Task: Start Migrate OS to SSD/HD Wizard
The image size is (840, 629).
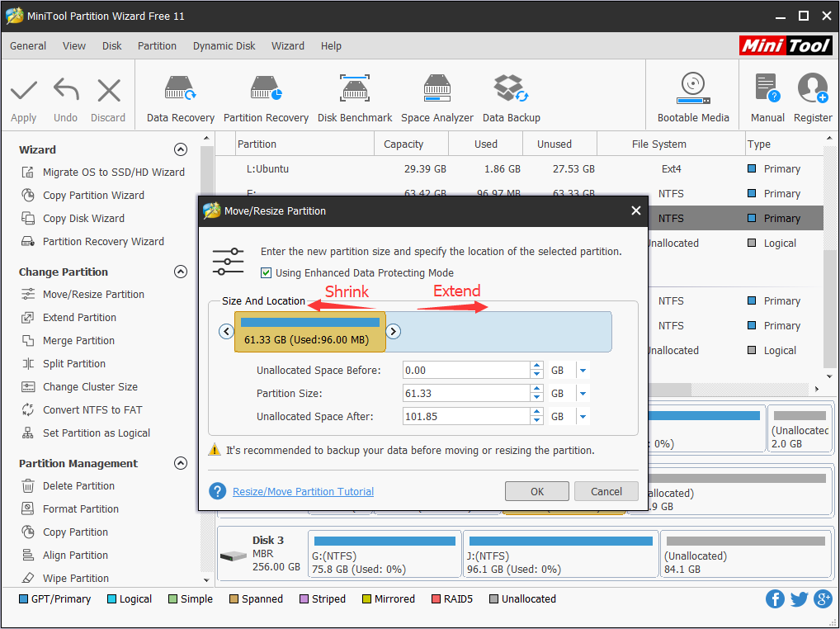Action: tap(114, 172)
